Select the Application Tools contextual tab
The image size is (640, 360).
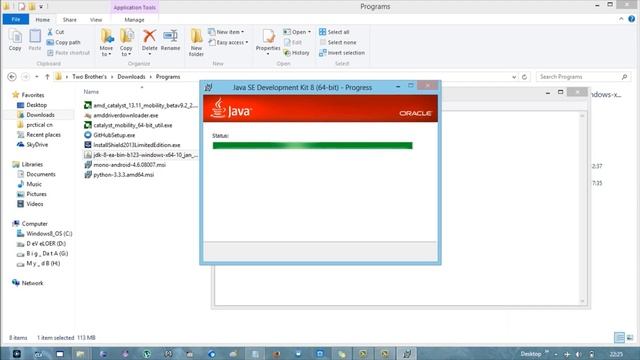134,7
